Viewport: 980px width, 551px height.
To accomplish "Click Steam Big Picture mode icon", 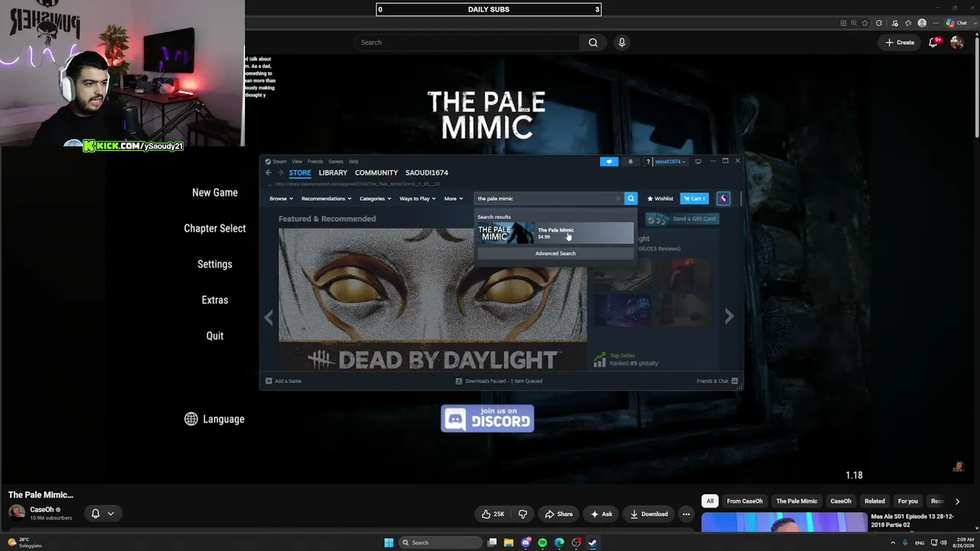I will (697, 161).
